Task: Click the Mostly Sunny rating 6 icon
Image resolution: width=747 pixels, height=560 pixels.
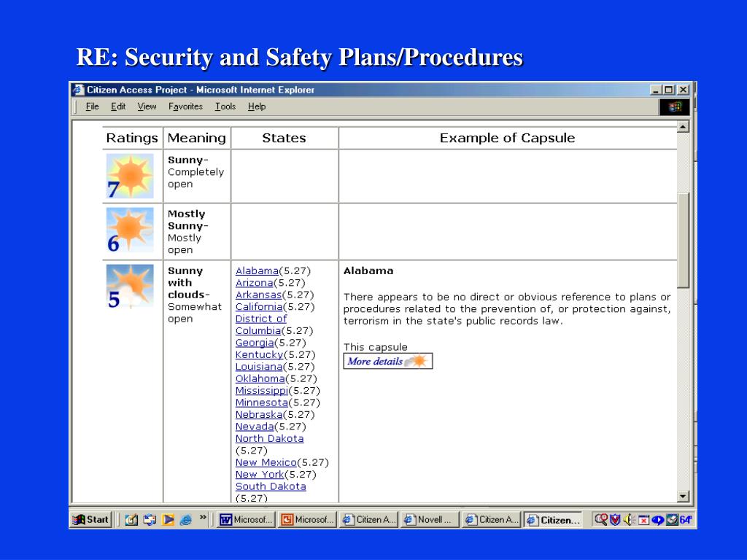Action: (130, 230)
